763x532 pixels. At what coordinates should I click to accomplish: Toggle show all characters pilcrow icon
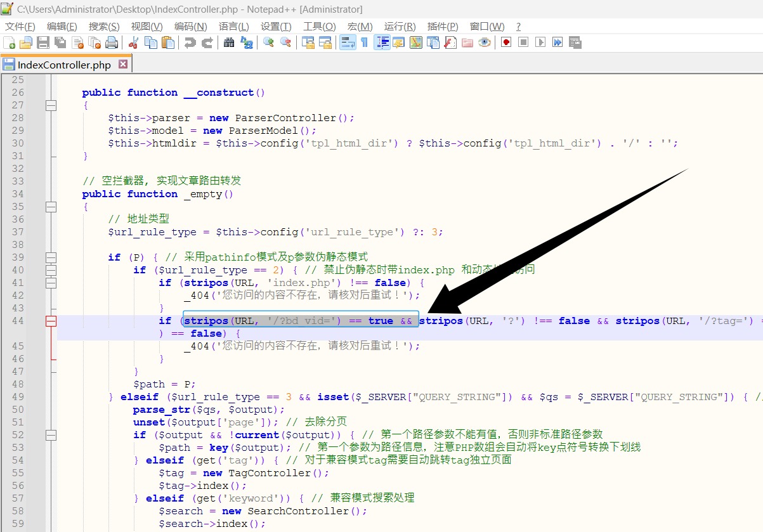364,42
